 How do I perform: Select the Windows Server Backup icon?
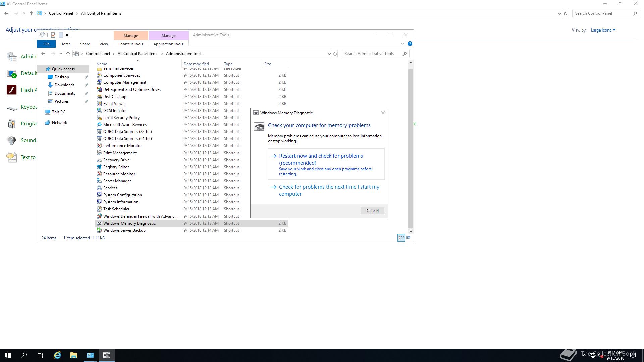coord(99,230)
